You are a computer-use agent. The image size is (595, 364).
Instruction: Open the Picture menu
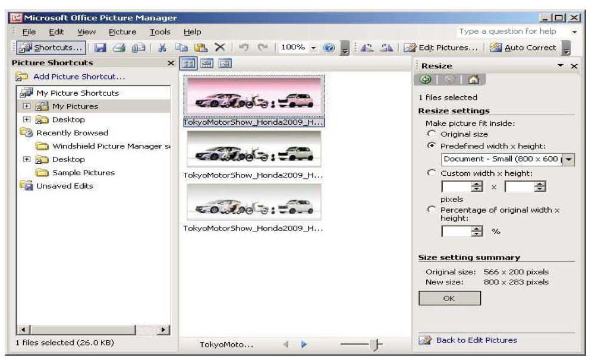click(122, 31)
